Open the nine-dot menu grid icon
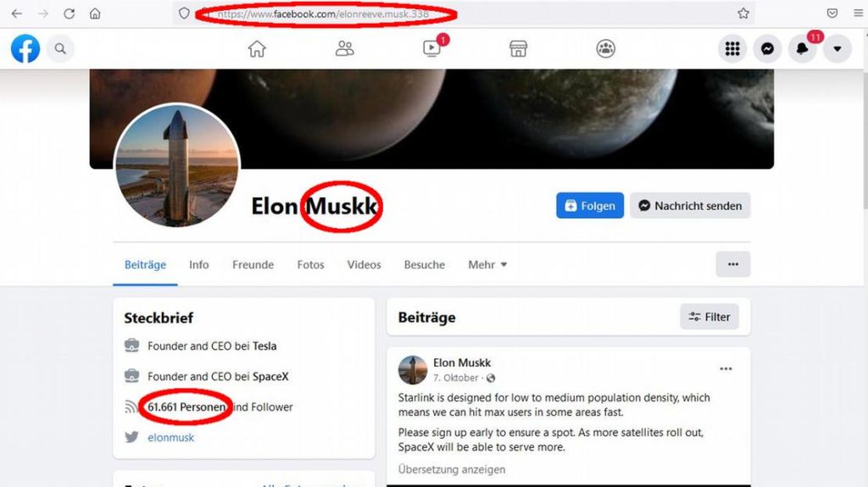Viewport: 868px width, 487px height. (x=732, y=49)
